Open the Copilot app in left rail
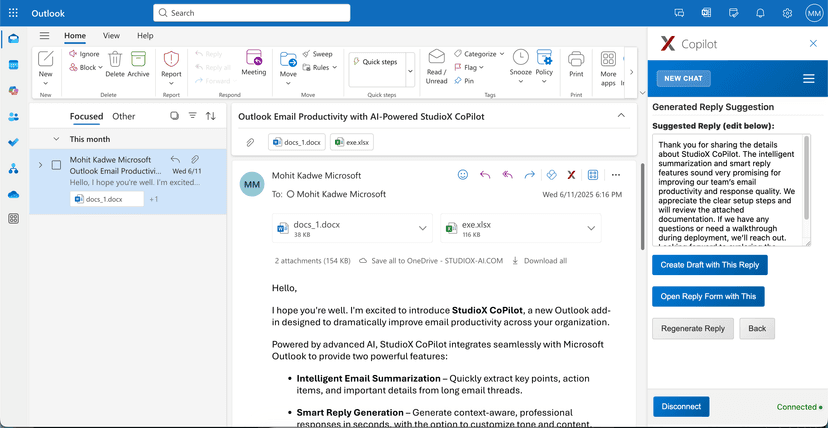The height and width of the screenshot is (428, 828). (x=14, y=91)
